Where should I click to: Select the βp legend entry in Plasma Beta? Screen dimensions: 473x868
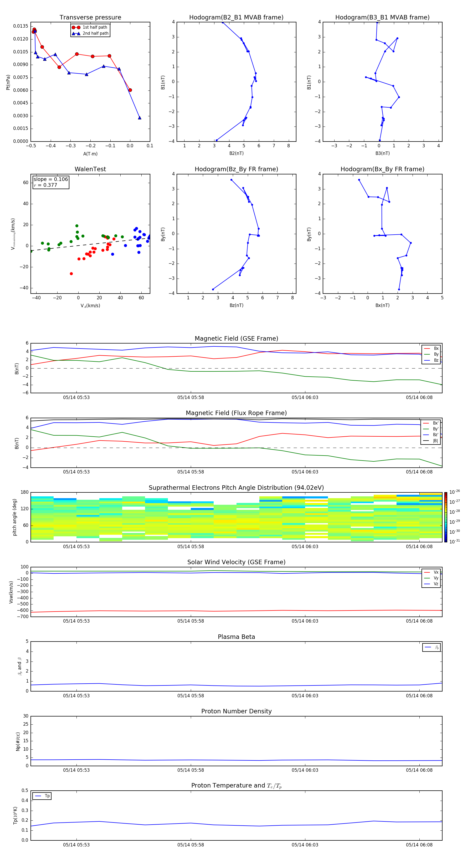coord(432,647)
